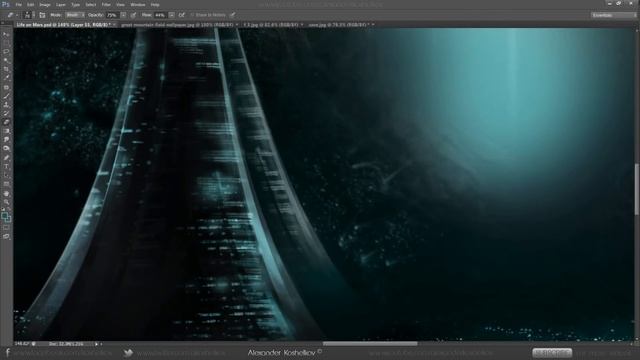Select the Horizontal Type tool
Image resolution: width=640 pixels, height=360 pixels.
coord(6,167)
